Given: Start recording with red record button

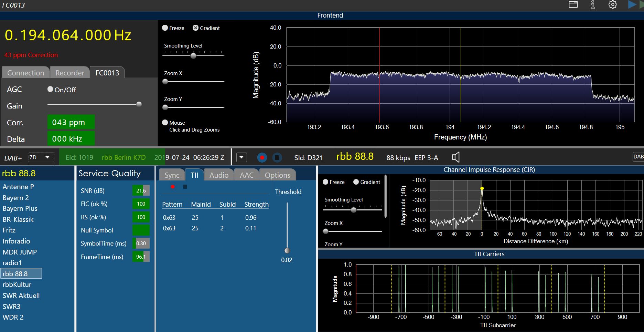Looking at the screenshot, I should pos(262,158).
